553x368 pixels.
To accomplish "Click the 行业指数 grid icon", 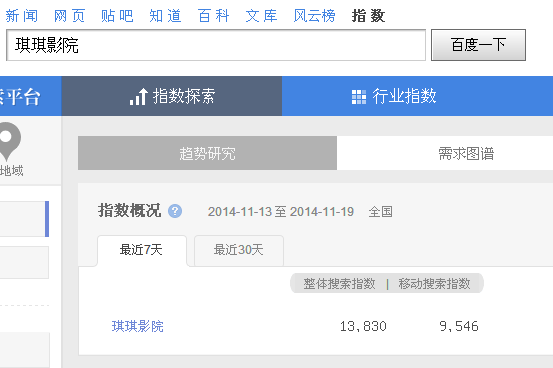I will (x=359, y=97).
